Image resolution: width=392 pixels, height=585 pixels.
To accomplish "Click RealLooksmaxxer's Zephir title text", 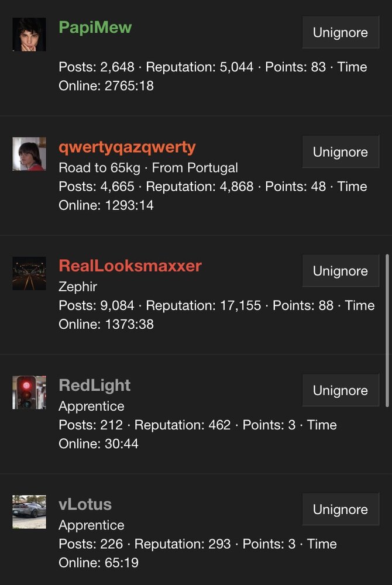I will (x=78, y=287).
